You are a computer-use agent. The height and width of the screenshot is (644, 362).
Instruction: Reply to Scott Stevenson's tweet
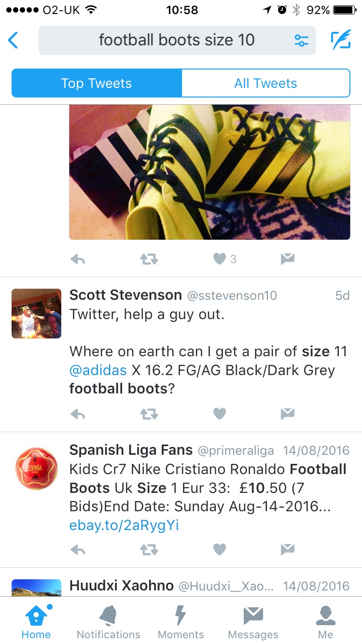coord(78,414)
